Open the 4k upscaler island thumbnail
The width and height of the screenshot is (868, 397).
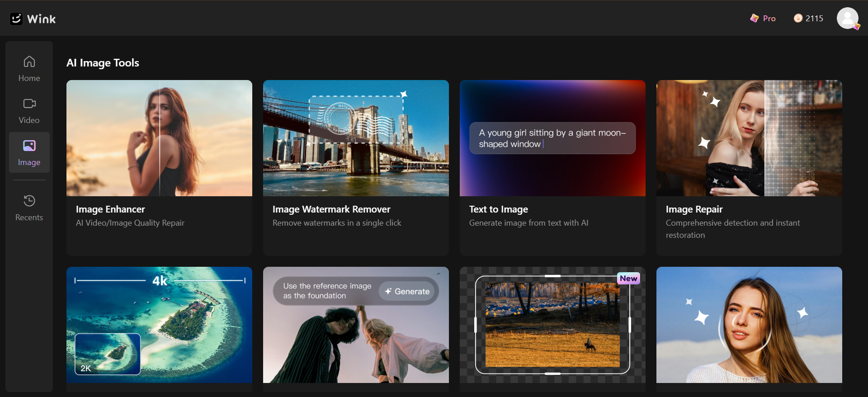pos(159,325)
